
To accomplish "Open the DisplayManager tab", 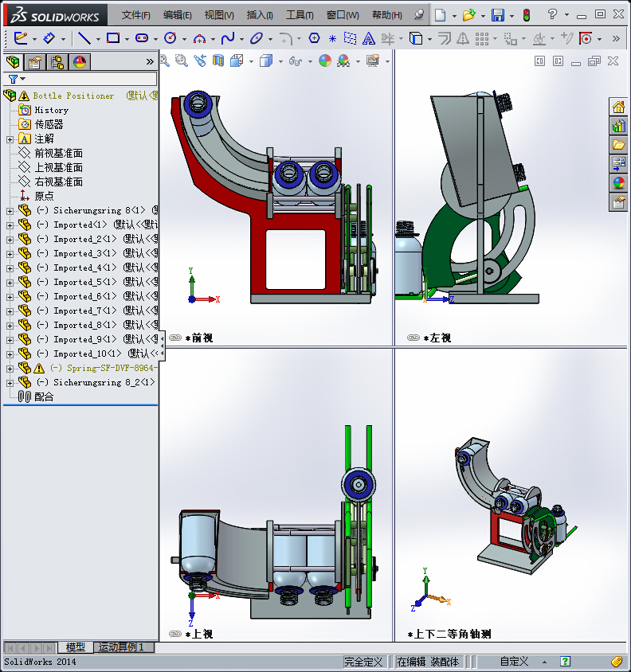I will coord(80,62).
